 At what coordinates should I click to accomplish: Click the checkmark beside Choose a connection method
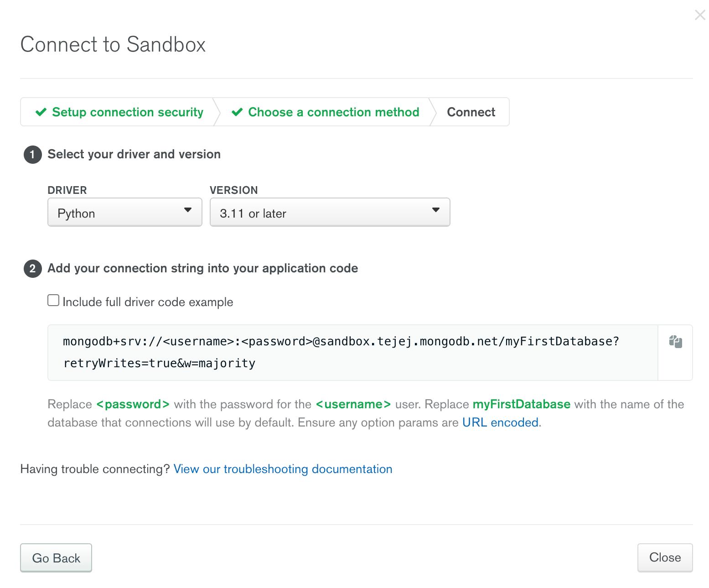pos(237,112)
